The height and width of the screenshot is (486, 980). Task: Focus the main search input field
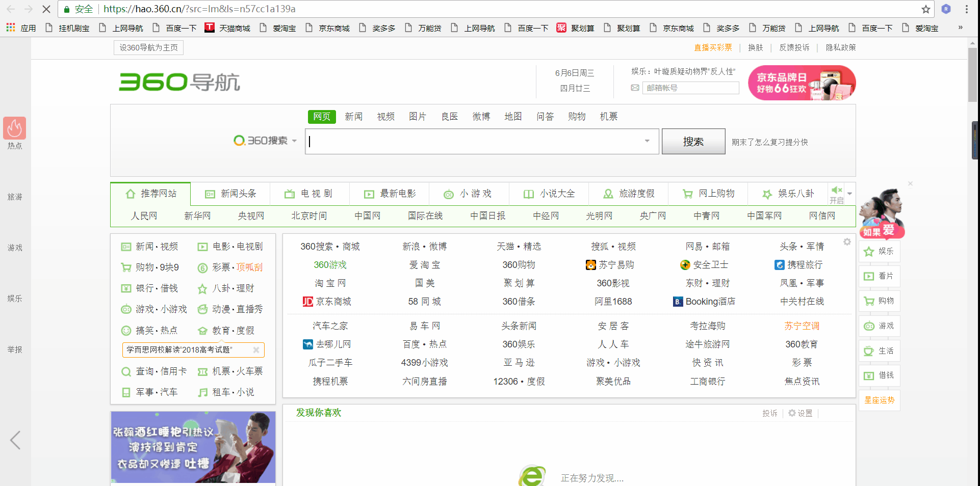coord(482,141)
